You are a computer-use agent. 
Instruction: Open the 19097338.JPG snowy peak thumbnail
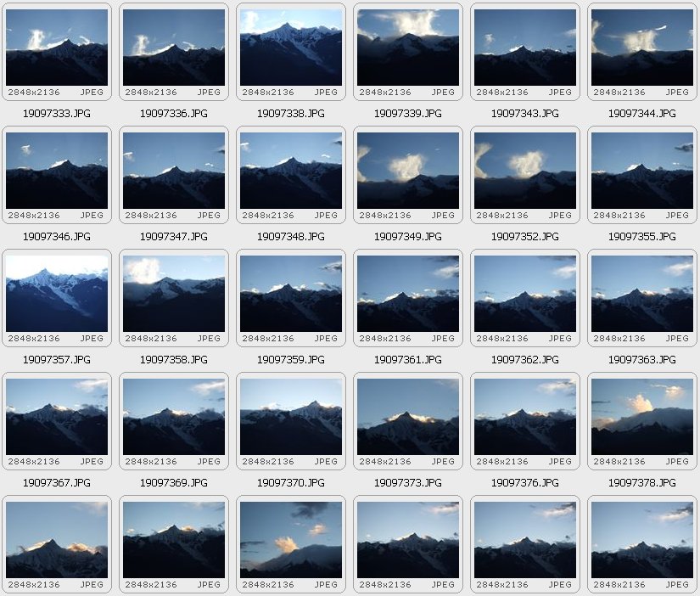pyautogui.click(x=291, y=48)
